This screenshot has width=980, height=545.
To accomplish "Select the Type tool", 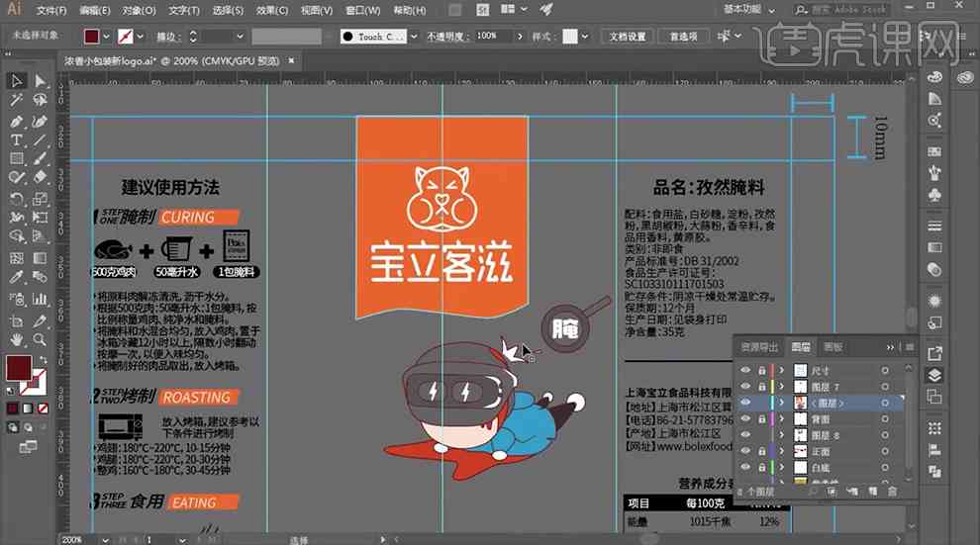I will pos(16,139).
